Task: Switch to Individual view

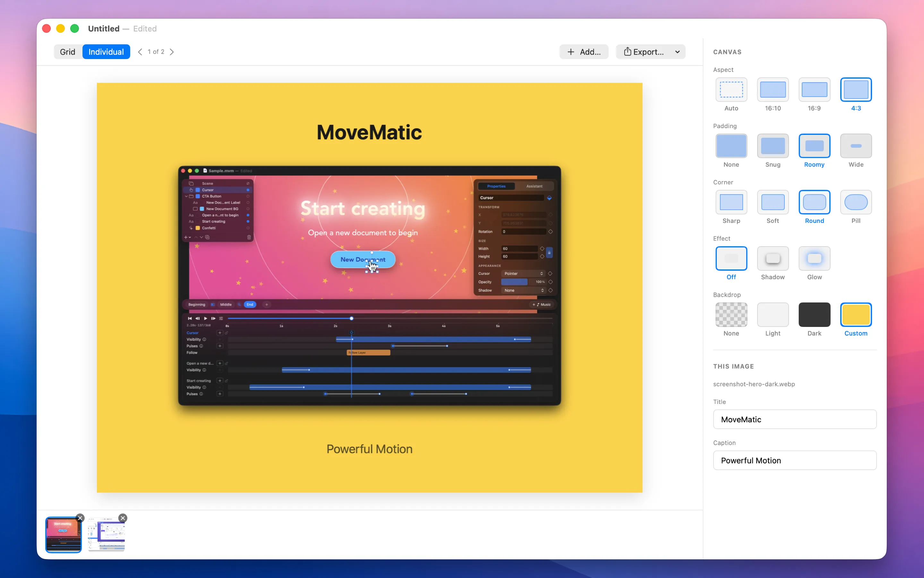Action: pos(106,52)
